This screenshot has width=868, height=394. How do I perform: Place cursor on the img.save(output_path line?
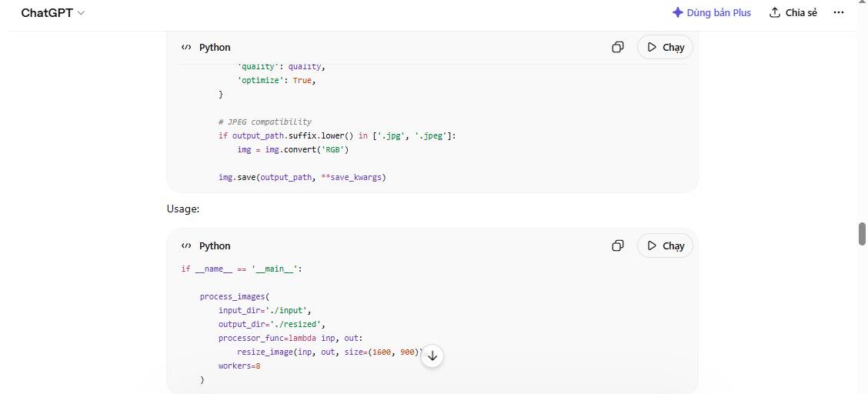click(302, 177)
